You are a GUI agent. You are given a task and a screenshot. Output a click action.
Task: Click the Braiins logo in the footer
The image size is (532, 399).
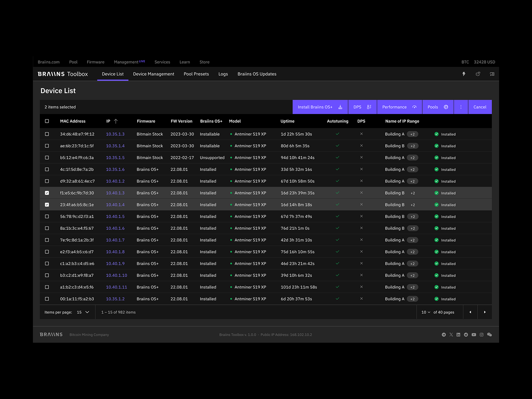(51, 334)
